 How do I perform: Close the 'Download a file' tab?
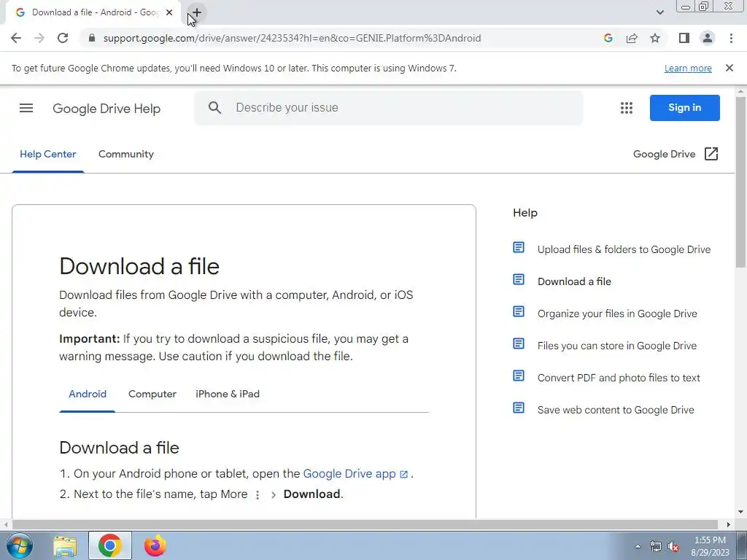coord(169,12)
